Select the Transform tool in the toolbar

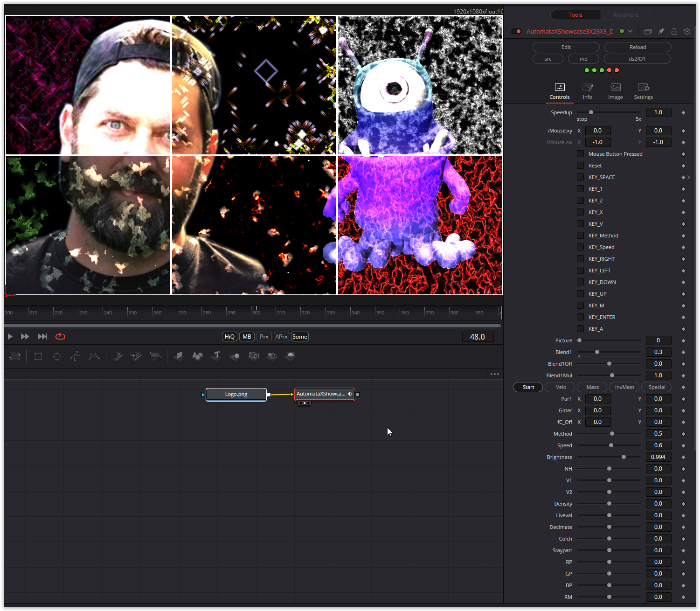pos(14,356)
